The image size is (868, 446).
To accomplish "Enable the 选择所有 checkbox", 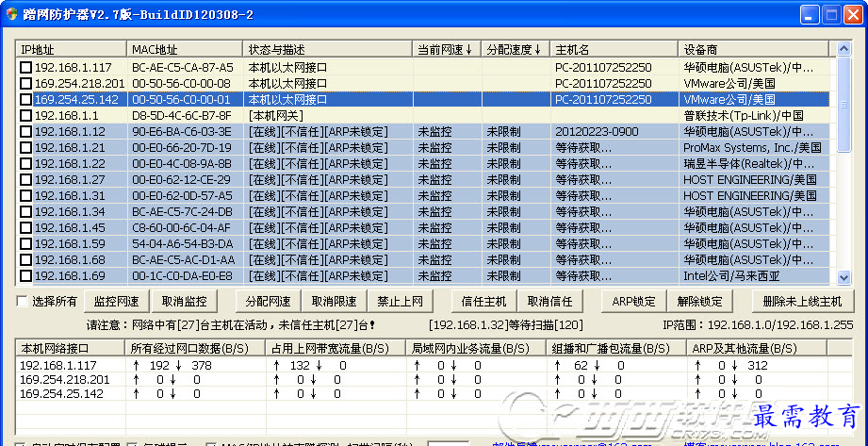I will coord(23,302).
